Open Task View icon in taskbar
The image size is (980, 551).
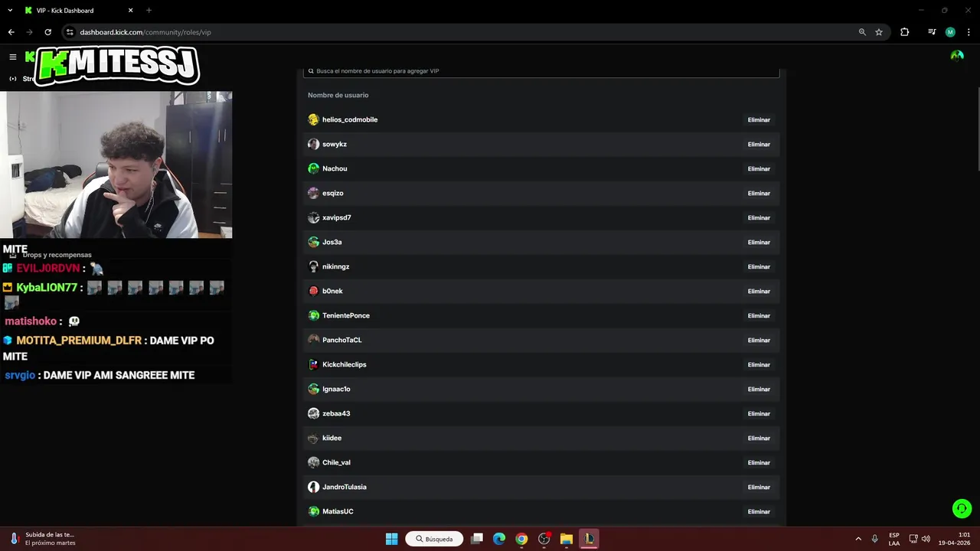click(477, 539)
